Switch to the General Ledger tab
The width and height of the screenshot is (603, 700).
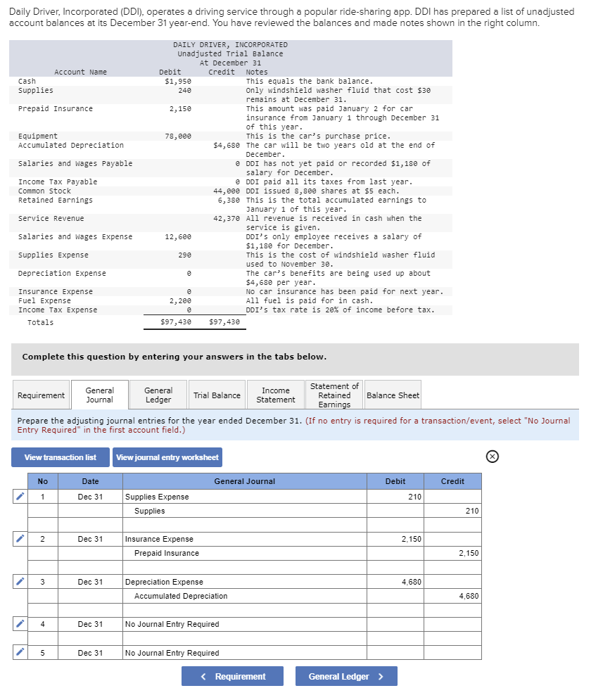click(158, 395)
